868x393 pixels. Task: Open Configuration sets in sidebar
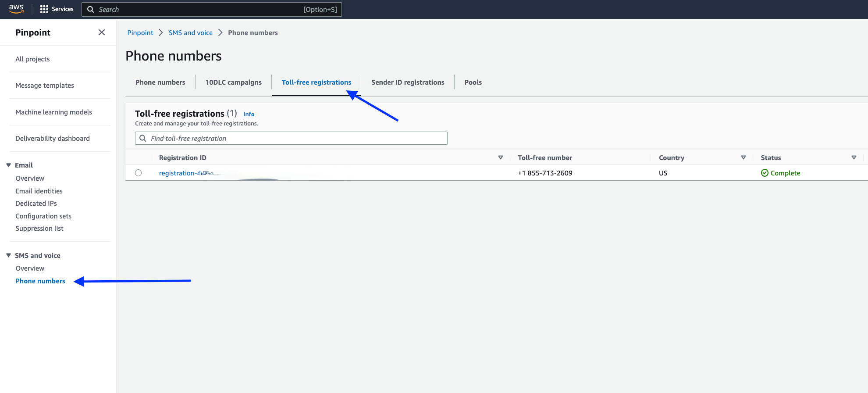43,216
